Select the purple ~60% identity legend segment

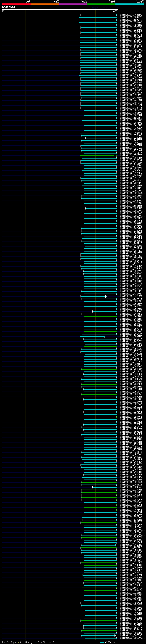[73, 4]
